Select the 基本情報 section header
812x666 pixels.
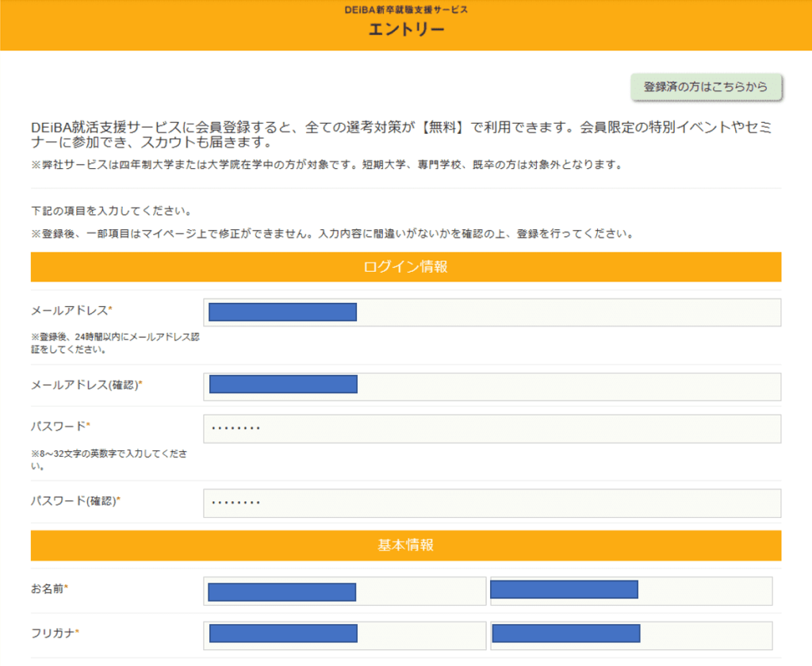click(x=404, y=545)
